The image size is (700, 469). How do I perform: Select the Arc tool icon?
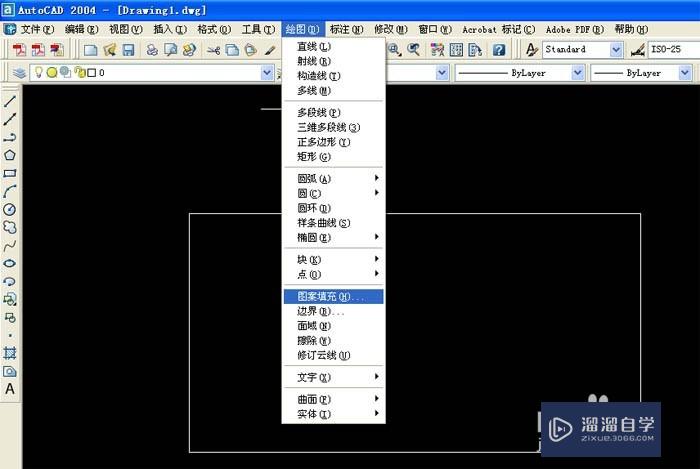point(10,191)
